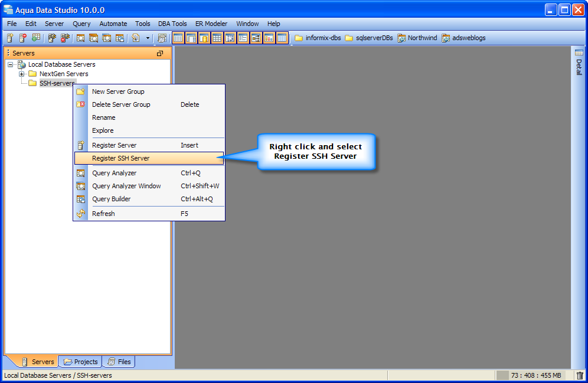Open the adsweblogs server shortcut

pos(463,38)
